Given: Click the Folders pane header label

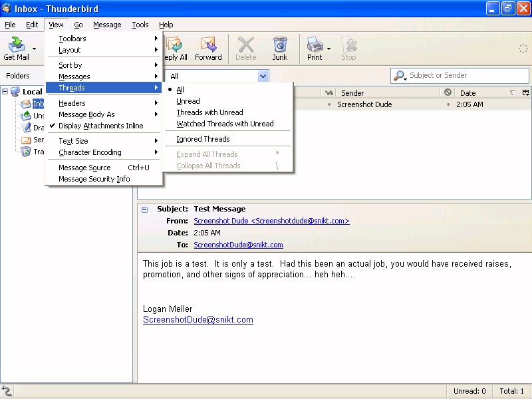Looking at the screenshot, I should point(18,76).
